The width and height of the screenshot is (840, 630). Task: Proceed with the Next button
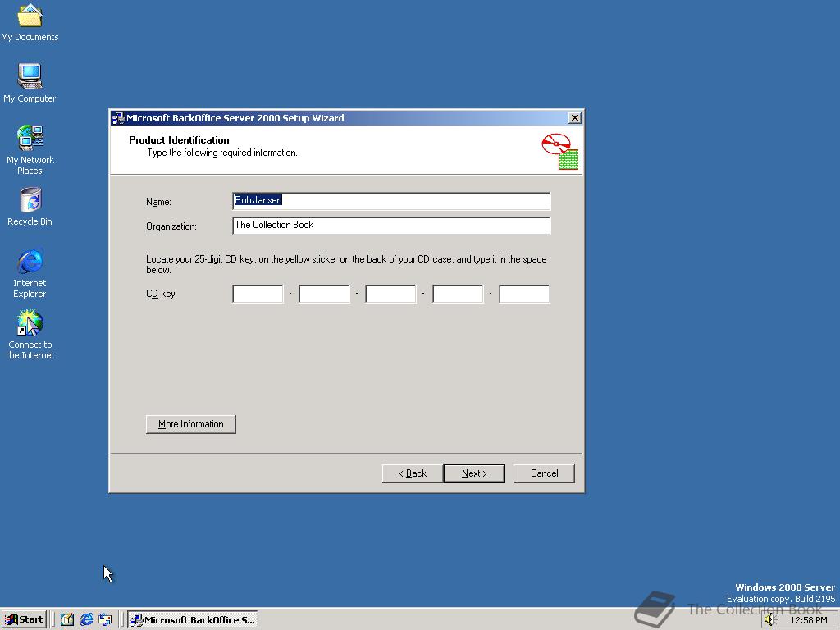(474, 473)
